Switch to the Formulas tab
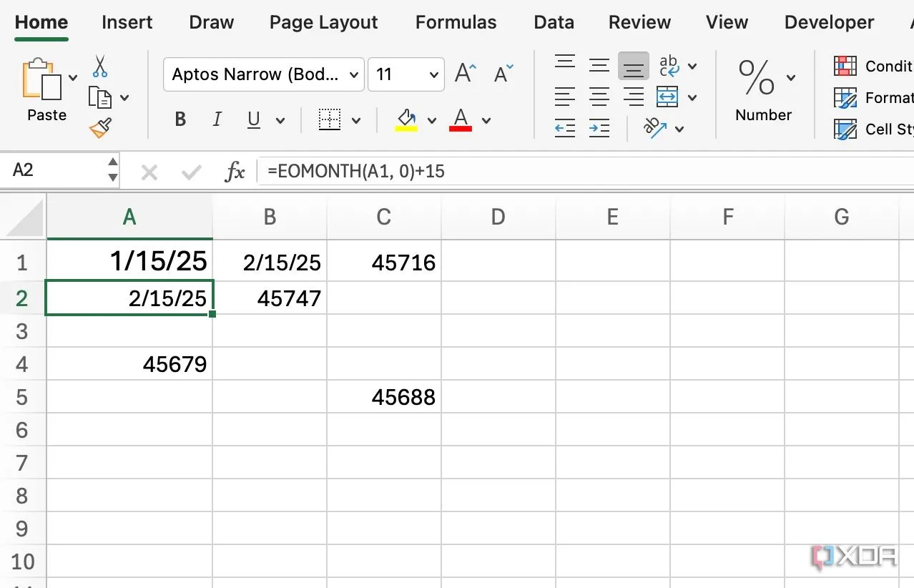The width and height of the screenshot is (914, 588). point(456,22)
